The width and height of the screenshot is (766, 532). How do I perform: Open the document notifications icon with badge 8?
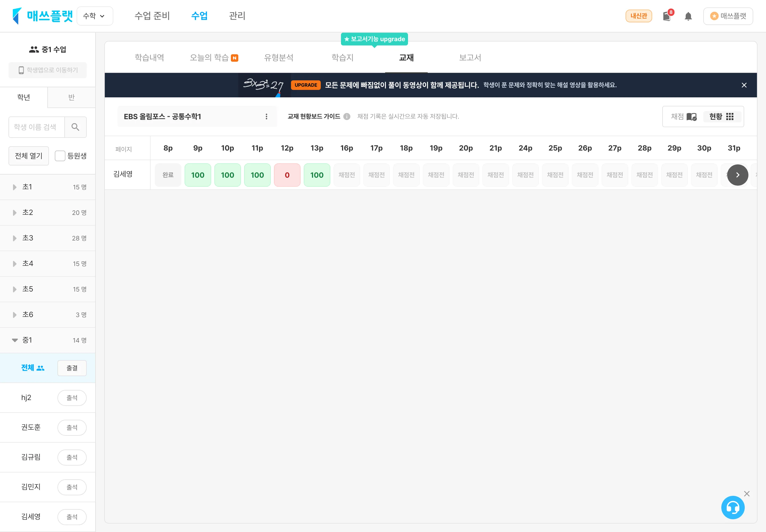point(667,16)
